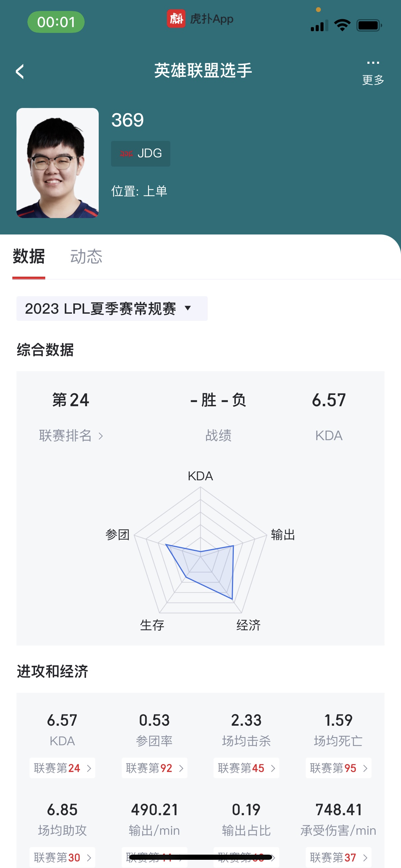
Task: Tap the JDG team logo badge
Action: pyautogui.click(x=141, y=154)
